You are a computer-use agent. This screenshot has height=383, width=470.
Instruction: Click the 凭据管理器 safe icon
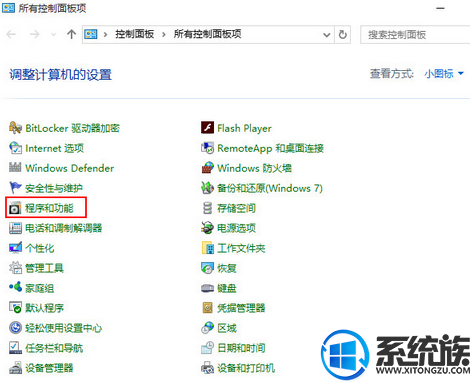pyautogui.click(x=207, y=308)
